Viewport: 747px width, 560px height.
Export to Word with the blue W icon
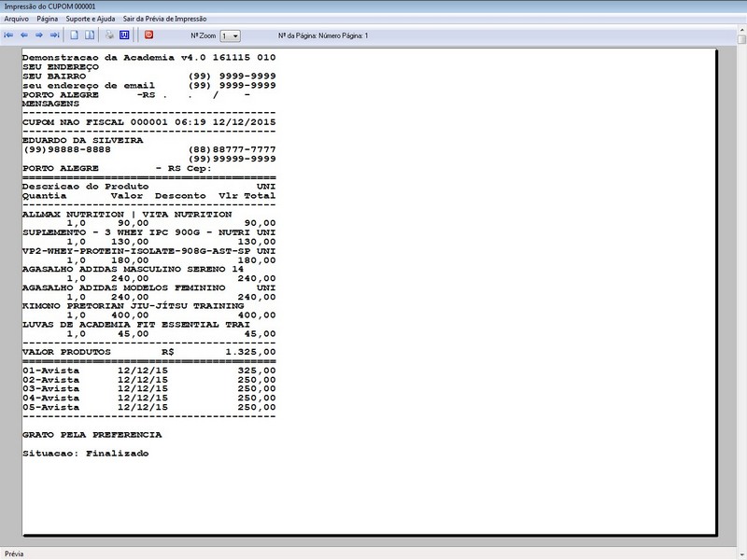click(x=124, y=35)
